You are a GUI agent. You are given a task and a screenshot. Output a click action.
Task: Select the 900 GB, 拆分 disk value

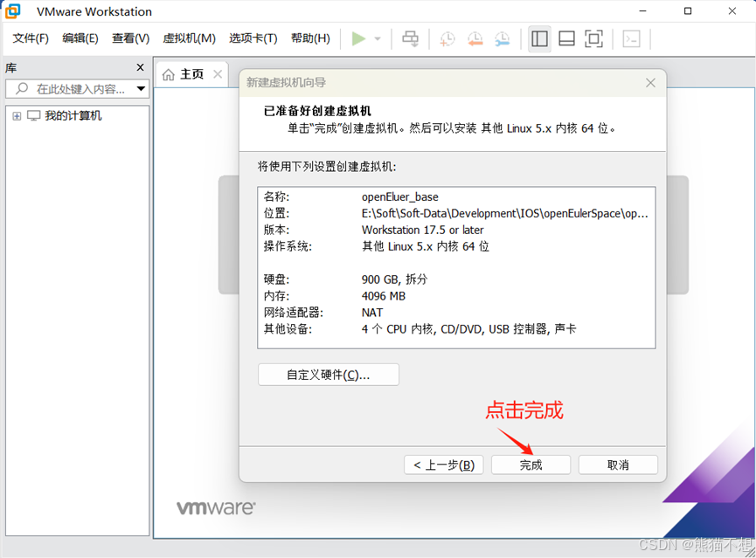click(394, 279)
